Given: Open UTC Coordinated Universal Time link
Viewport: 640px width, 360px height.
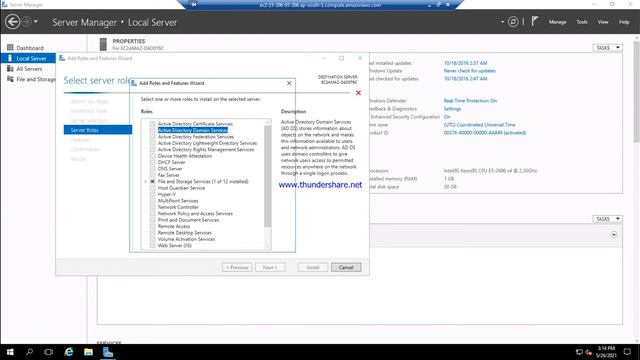Looking at the screenshot, I should click(480, 124).
